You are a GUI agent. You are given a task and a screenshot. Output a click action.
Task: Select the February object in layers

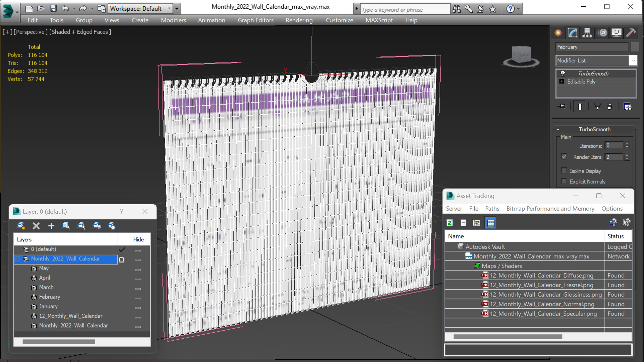pos(50,297)
